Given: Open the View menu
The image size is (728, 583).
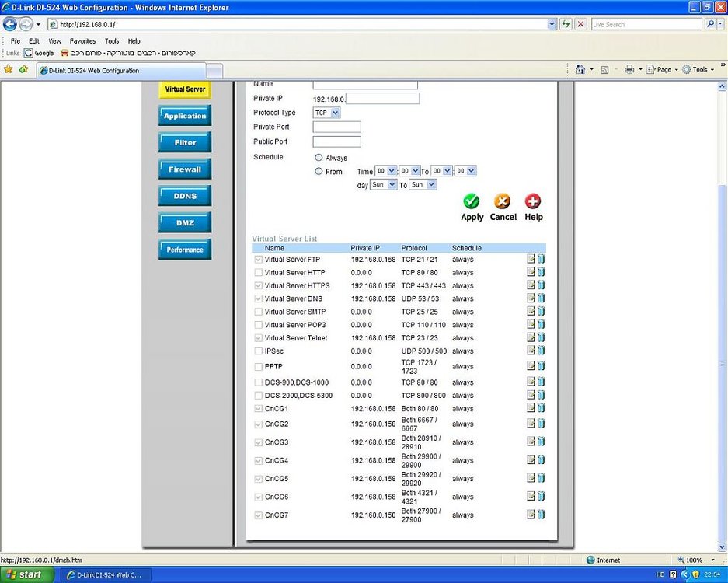Looking at the screenshot, I should (x=55, y=41).
